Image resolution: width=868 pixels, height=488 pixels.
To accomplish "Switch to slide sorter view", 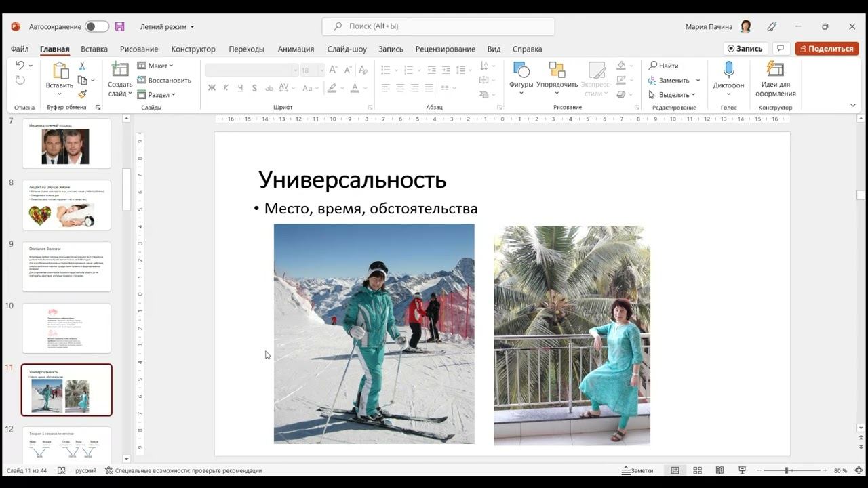I will (697, 470).
